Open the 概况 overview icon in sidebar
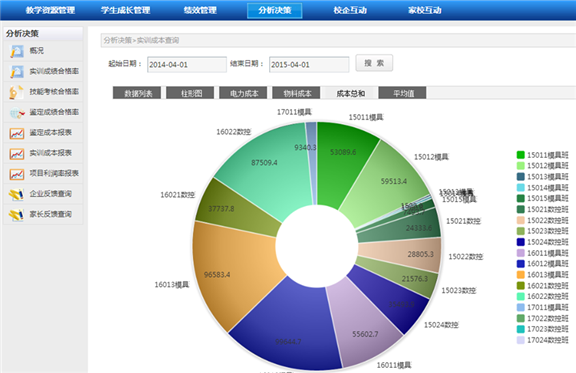The height and width of the screenshot is (373, 576). click(x=17, y=51)
